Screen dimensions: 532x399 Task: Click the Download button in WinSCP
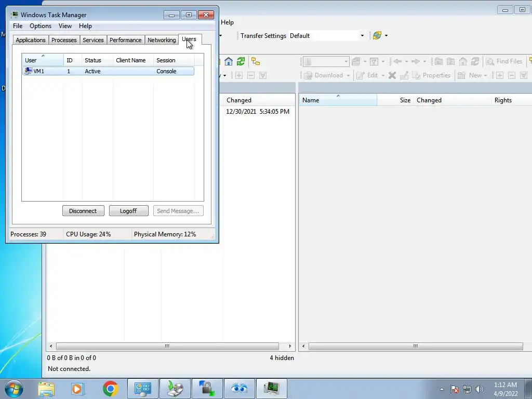pos(324,75)
